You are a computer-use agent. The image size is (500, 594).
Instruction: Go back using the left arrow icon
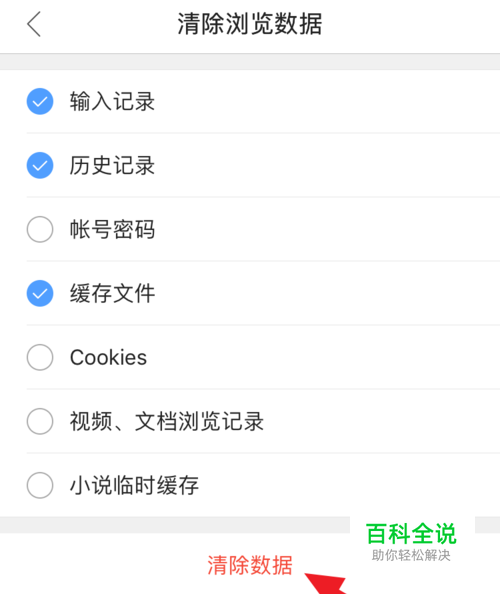coord(34,24)
